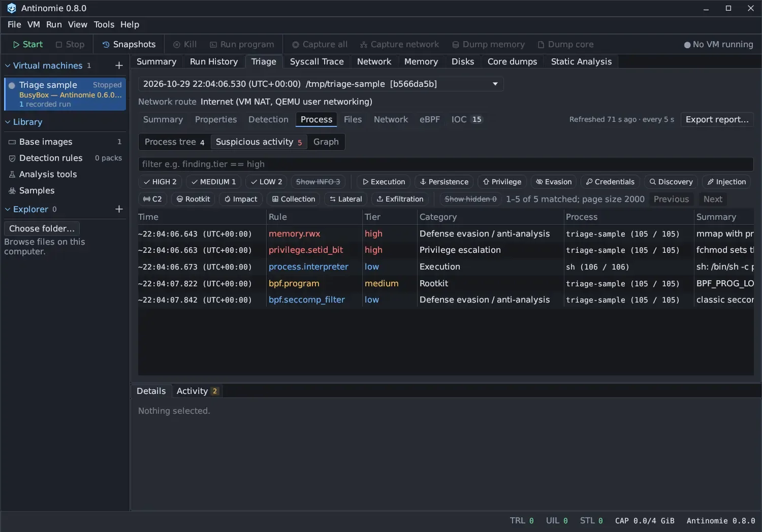Viewport: 762px width, 532px height.
Task: Open Detection rules in Library
Action: [x=65, y=158]
